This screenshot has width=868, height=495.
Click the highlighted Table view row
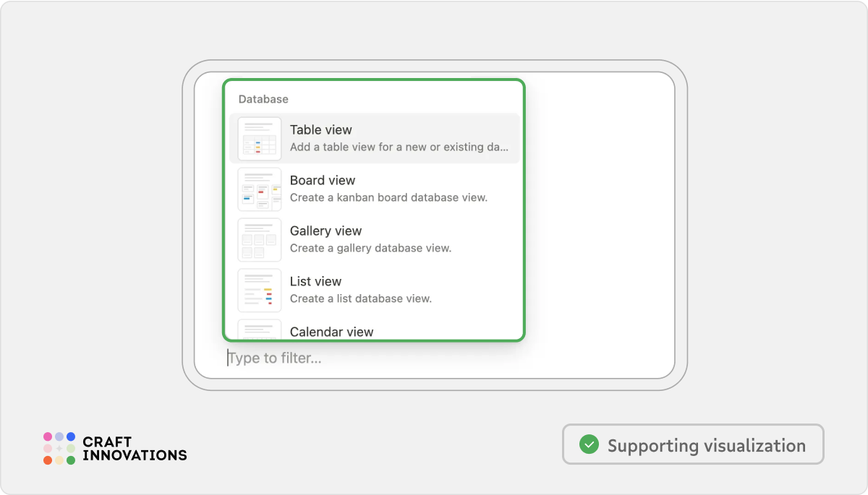tap(373, 137)
